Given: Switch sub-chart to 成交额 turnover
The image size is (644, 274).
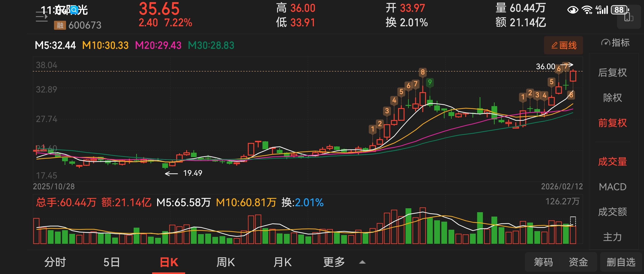Looking at the screenshot, I should point(612,212).
